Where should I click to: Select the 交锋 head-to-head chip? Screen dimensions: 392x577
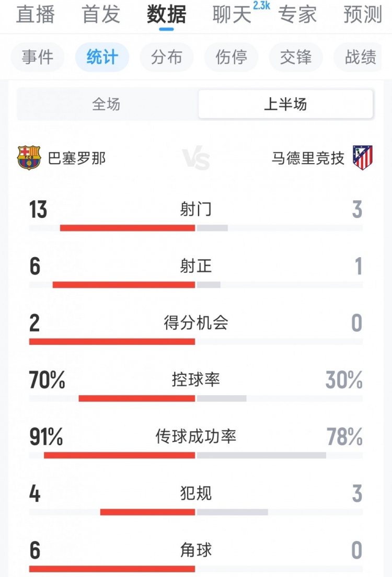coord(296,57)
